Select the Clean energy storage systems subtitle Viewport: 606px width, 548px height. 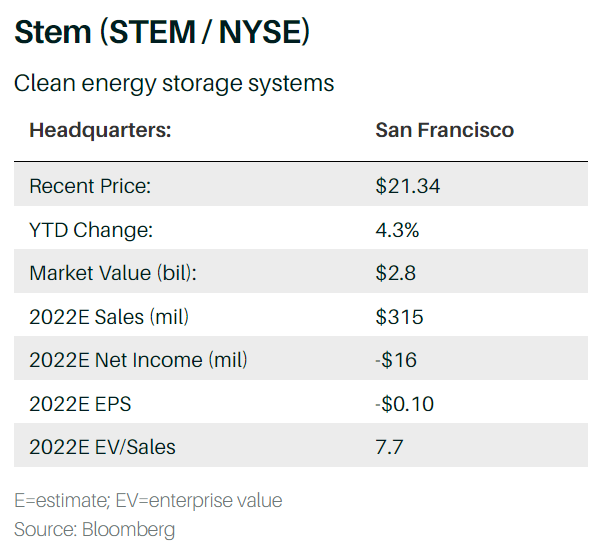[x=174, y=83]
